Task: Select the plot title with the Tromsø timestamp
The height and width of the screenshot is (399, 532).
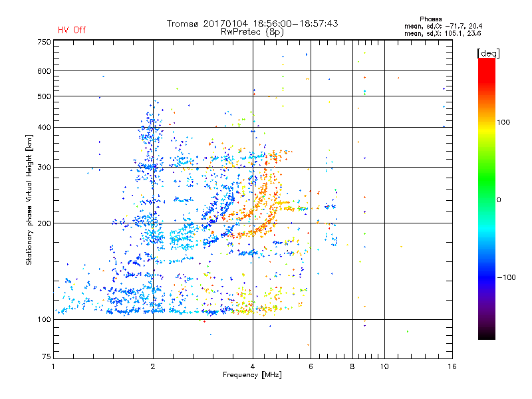Action: click(x=252, y=23)
